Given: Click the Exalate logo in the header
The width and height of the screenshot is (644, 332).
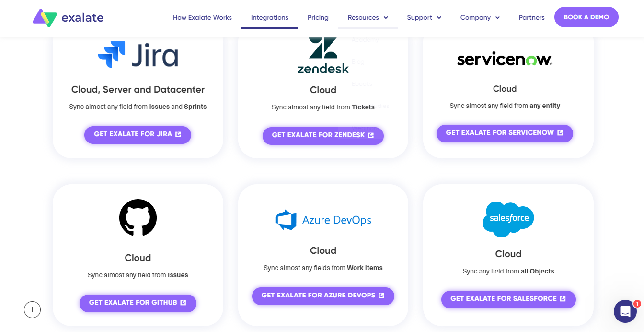Looking at the screenshot, I should [x=68, y=18].
